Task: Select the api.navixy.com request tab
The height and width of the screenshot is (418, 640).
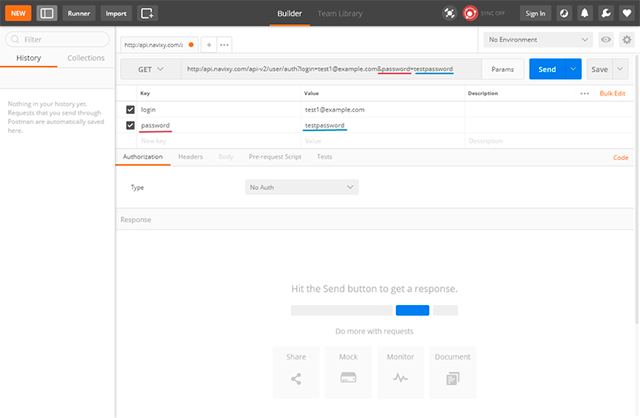Action: pos(159,44)
